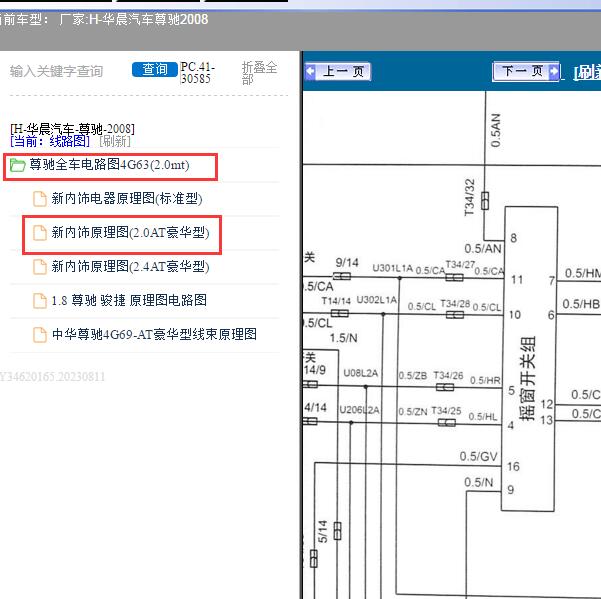
Task: Click the 1.5/N wire label
Action: pyautogui.click(x=343, y=338)
